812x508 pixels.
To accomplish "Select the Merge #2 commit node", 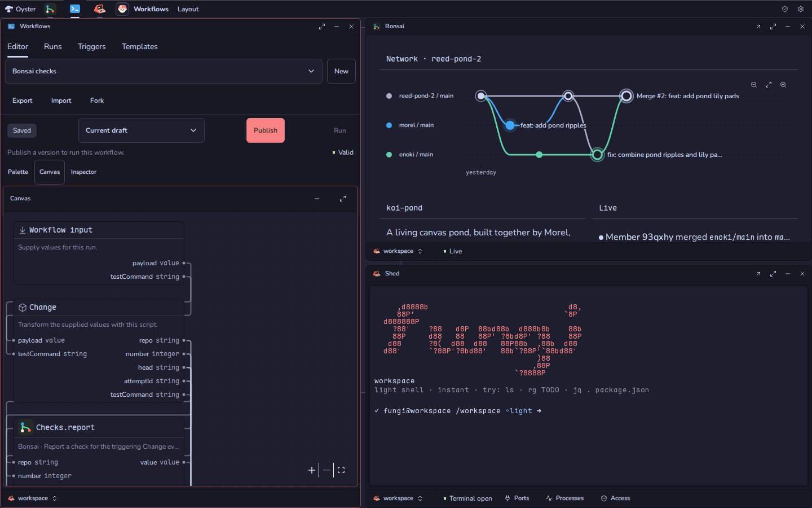I will tap(626, 96).
